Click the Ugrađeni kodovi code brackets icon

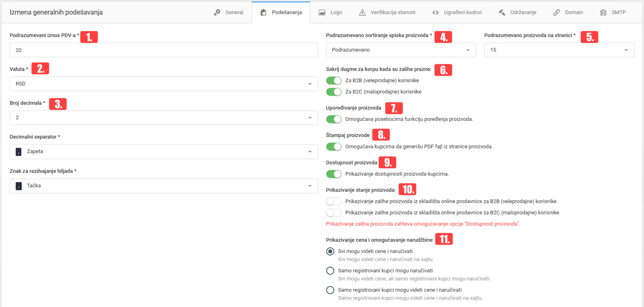click(x=436, y=13)
